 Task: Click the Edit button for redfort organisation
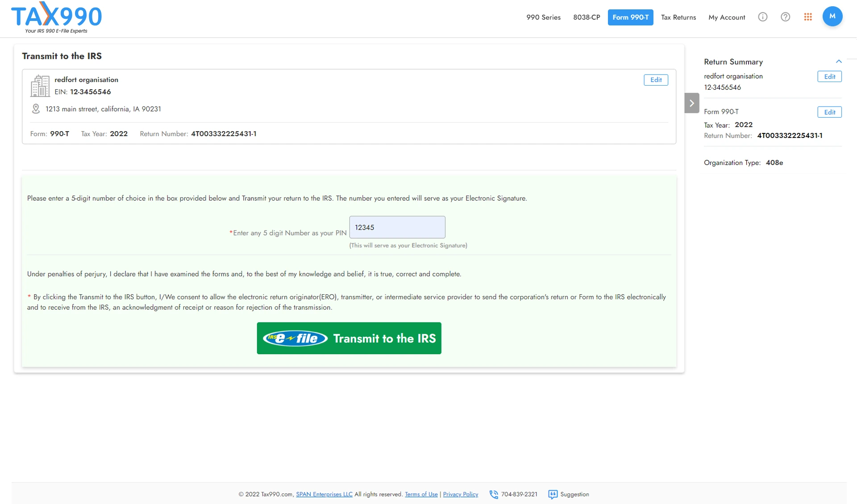point(656,78)
